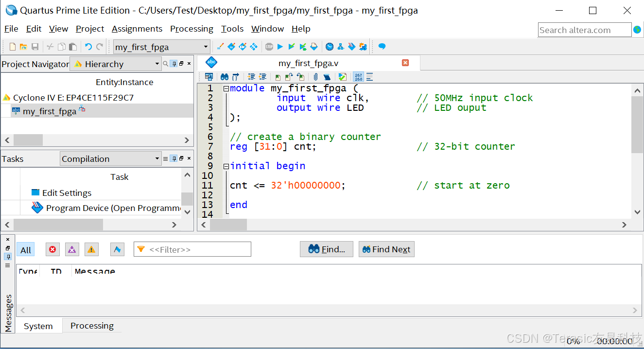This screenshot has width=644, height=349.
Task: Click the Cut scissors icon
Action: pos(50,47)
